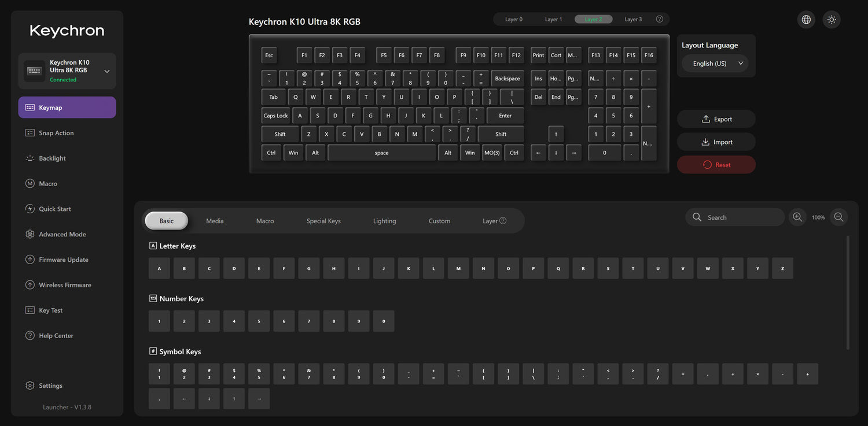868x426 pixels.
Task: Click the Help Center question mark icon
Action: click(x=30, y=336)
